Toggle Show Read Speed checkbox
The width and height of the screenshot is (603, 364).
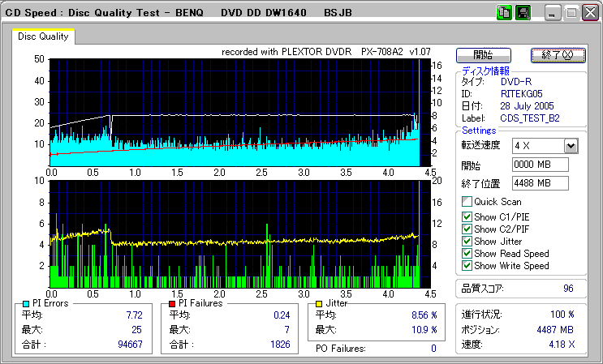click(467, 253)
